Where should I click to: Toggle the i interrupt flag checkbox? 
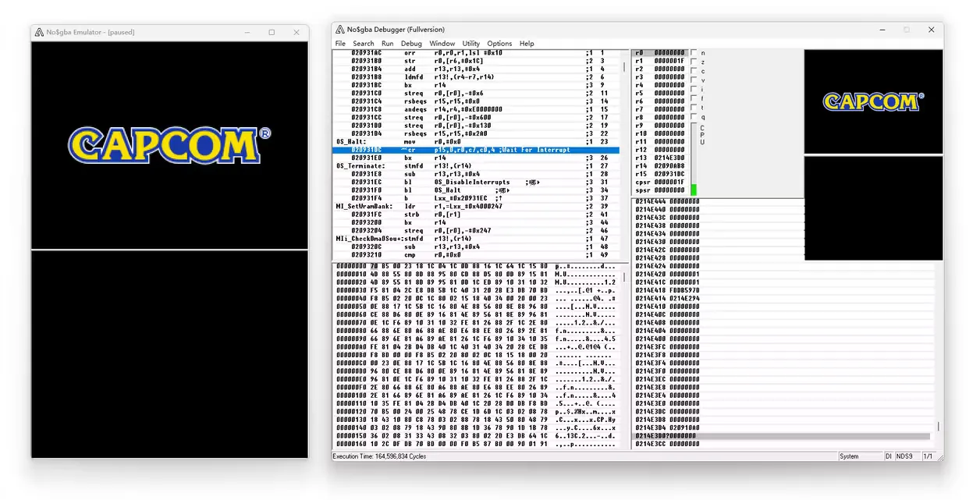pyautogui.click(x=694, y=89)
